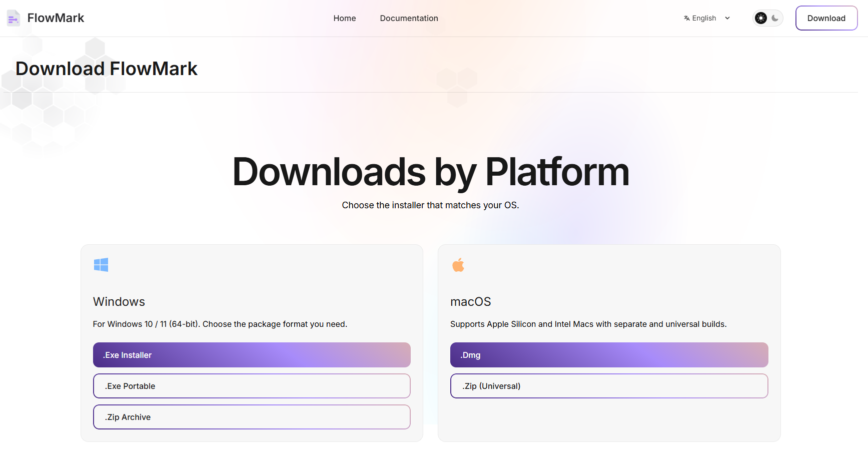Click the FlowMark brand name in the header

pyautogui.click(x=56, y=18)
